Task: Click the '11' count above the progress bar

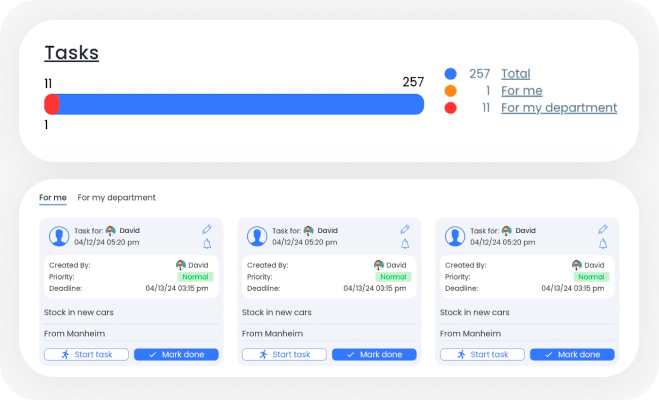Action: click(48, 84)
